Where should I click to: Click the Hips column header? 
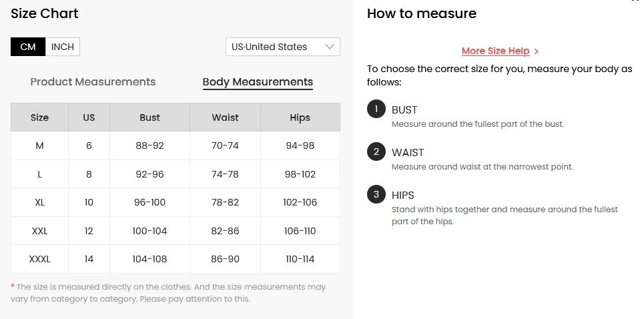point(300,117)
